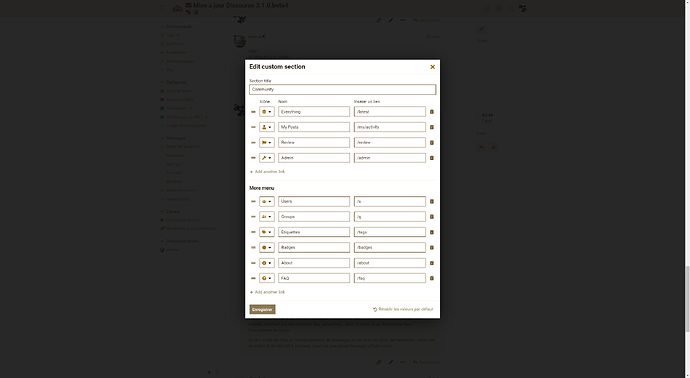The height and width of the screenshot is (378, 690).
Task: Open icon picker for Groups link
Action: point(267,217)
